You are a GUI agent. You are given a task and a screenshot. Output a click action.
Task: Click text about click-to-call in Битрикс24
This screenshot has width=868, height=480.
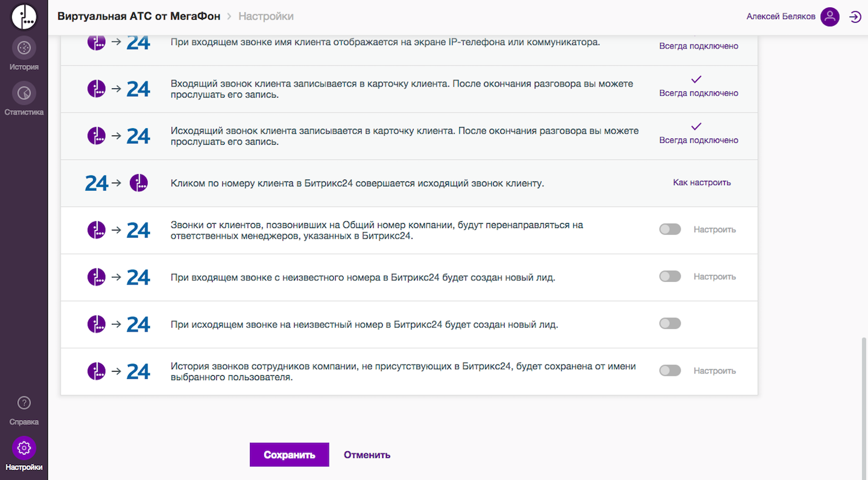357,183
